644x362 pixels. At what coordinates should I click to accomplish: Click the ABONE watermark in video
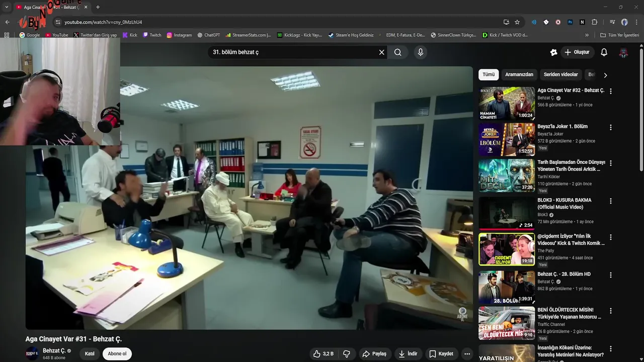[462, 314]
